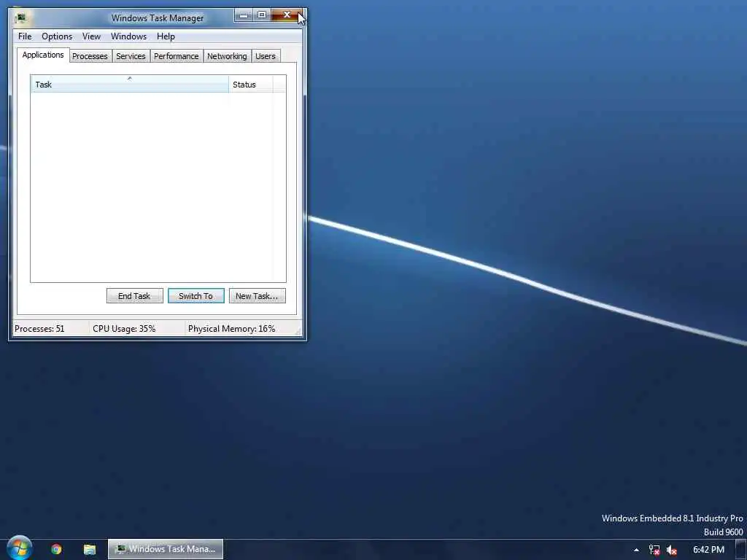Open the View menu
The image size is (747, 560).
(x=91, y=36)
